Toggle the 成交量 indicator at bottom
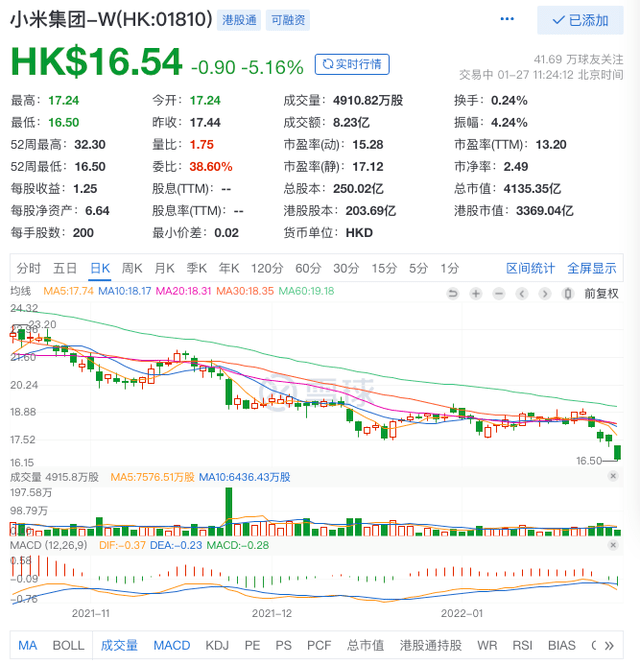This screenshot has height=665, width=640. [x=119, y=645]
